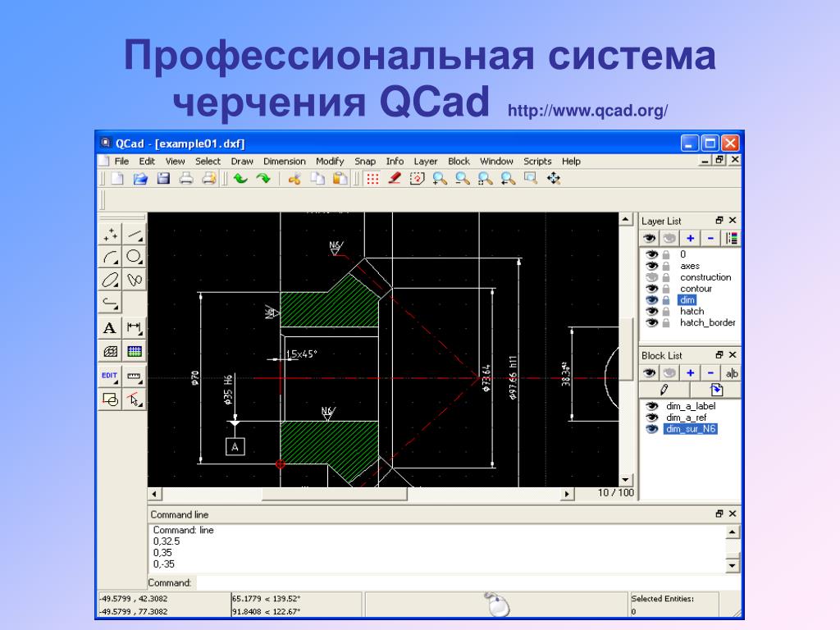Image resolution: width=840 pixels, height=630 pixels.
Task: Open Print Preview icon
Action: pyautogui.click(x=209, y=178)
